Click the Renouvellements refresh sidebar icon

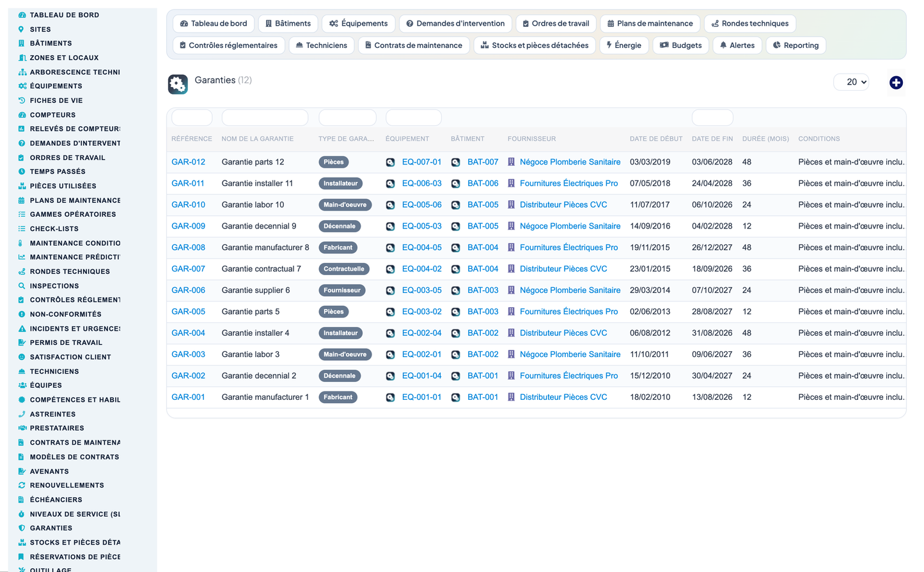(22, 485)
